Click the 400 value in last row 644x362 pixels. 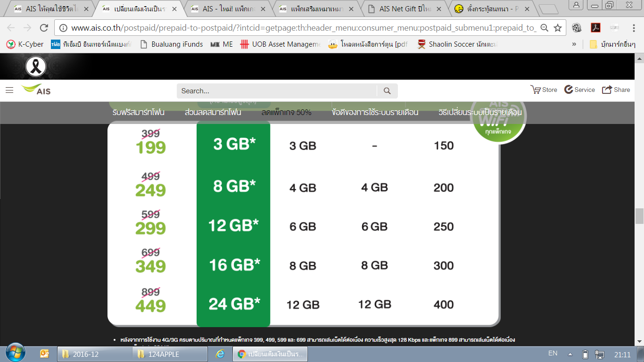(x=444, y=304)
